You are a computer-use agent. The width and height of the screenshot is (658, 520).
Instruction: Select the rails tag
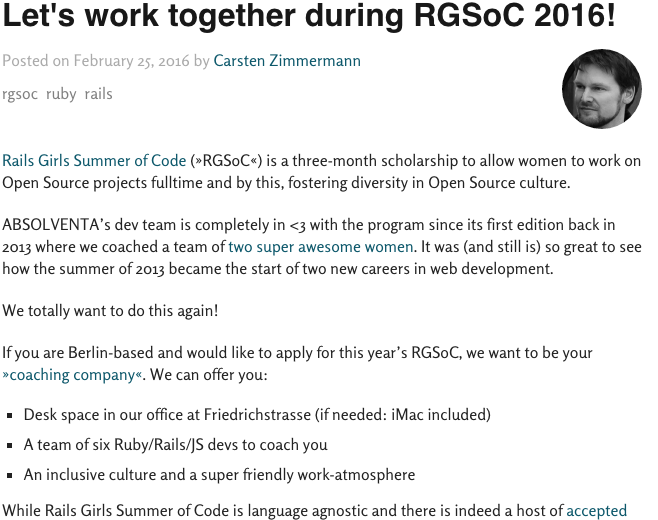pyautogui.click(x=99, y=94)
